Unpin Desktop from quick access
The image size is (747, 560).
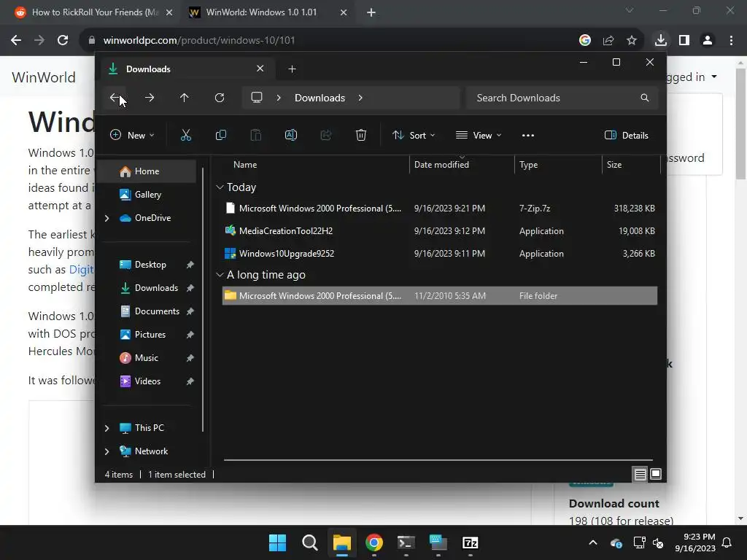point(190,264)
